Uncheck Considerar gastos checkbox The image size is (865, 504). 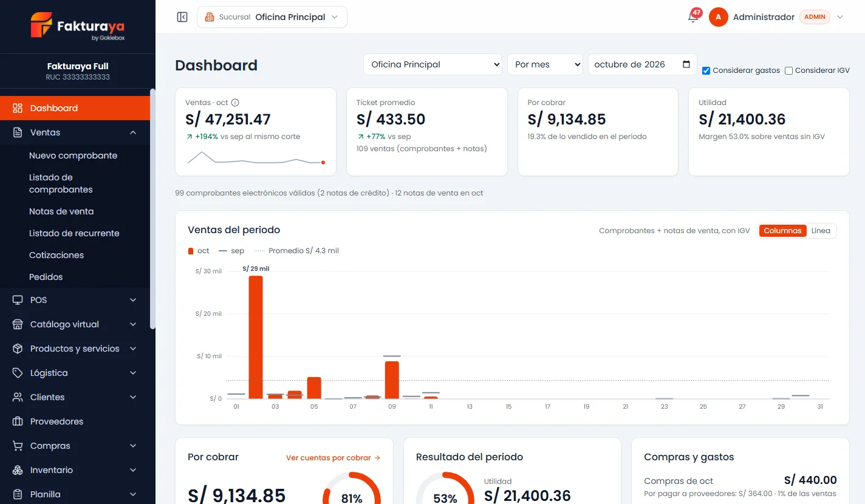[706, 70]
